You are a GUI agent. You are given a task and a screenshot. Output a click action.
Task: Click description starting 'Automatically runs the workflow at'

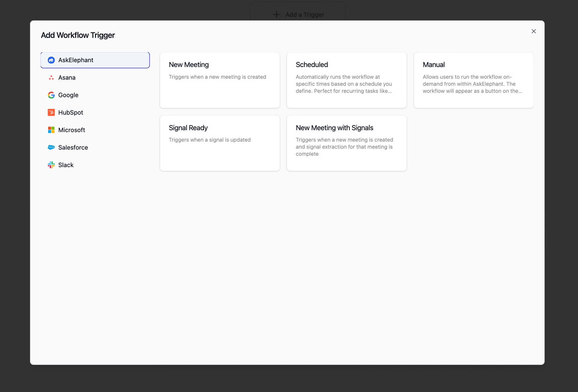(x=344, y=84)
